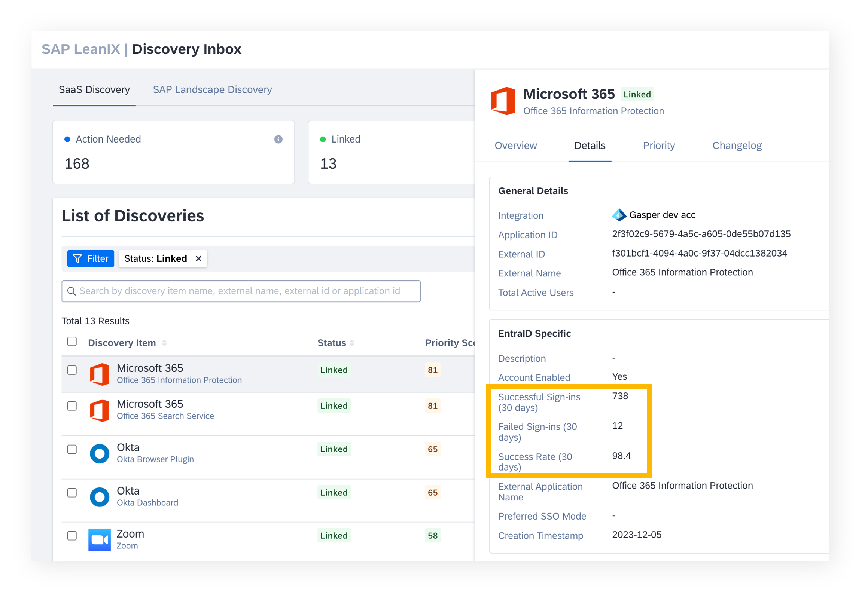The width and height of the screenshot is (868, 600).
Task: Open the Priority tab
Action: pos(659,146)
